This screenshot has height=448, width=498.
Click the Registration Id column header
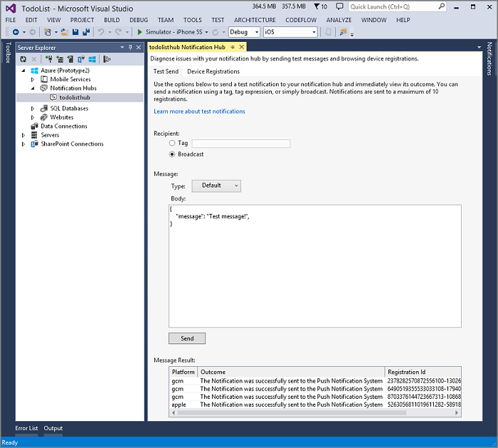tap(423, 372)
